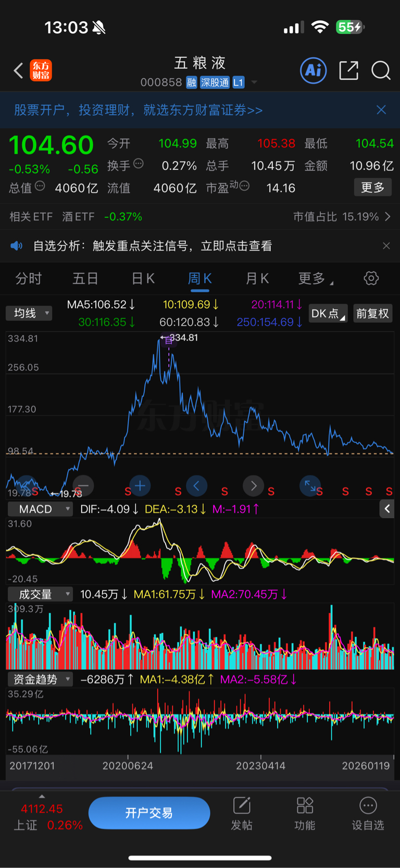
Task: Open the 股票开户 投资理财 promo link
Action: click(x=139, y=110)
